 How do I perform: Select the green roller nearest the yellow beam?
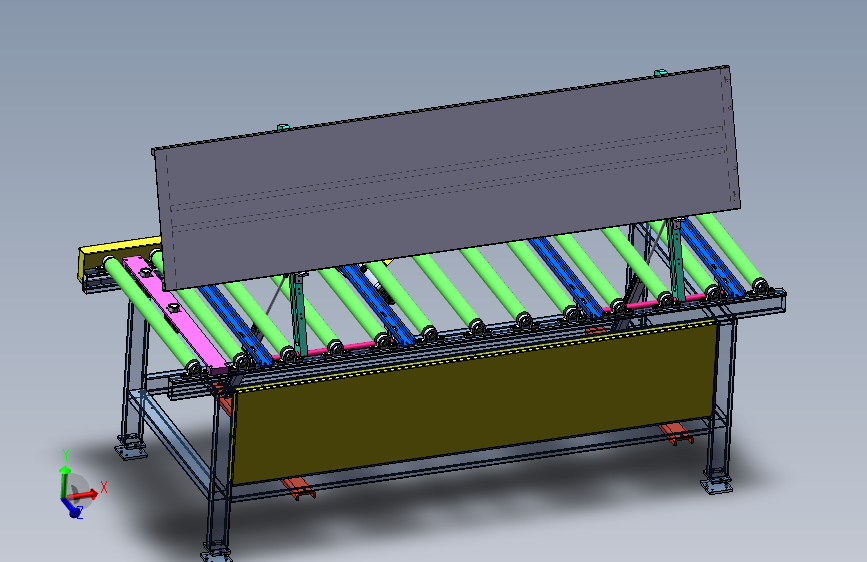pyautogui.click(x=150, y=315)
